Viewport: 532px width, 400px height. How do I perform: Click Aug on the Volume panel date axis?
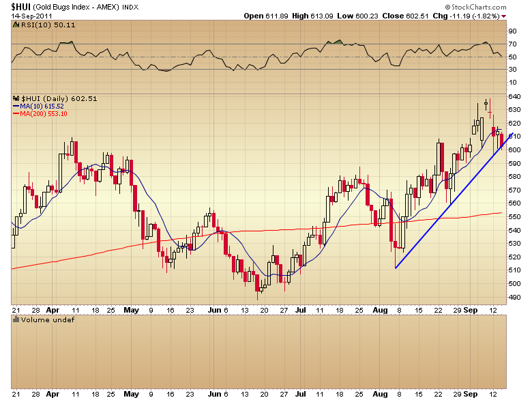pyautogui.click(x=380, y=395)
